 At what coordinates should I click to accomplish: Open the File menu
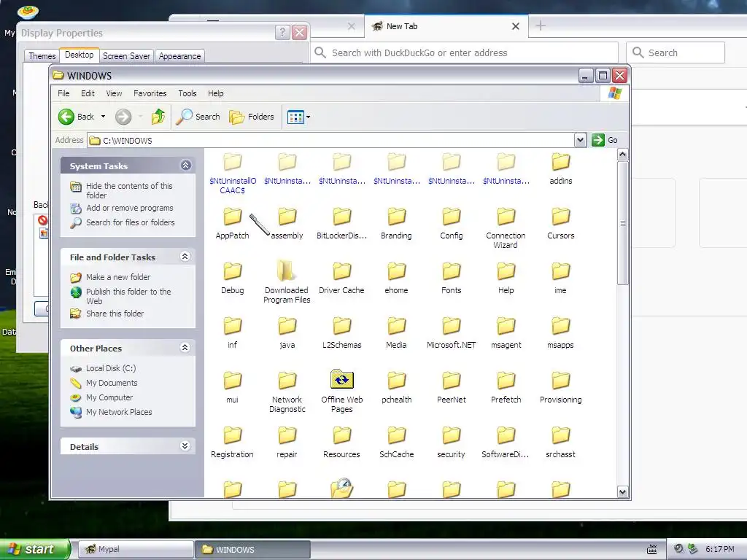click(63, 93)
